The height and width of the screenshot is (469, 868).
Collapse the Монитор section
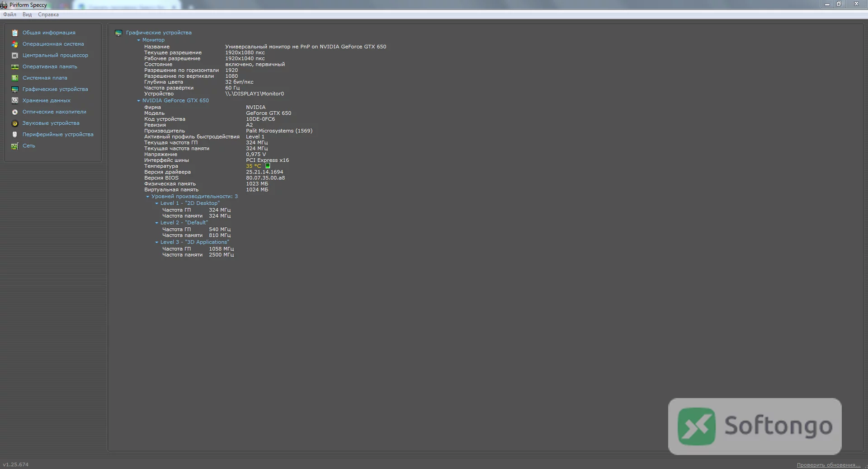click(x=139, y=40)
